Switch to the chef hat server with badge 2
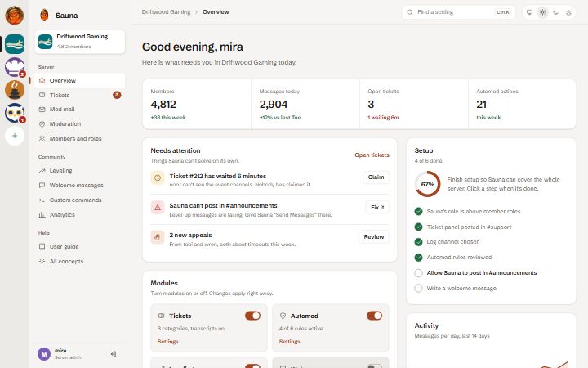Viewport: 588px width, 368px height. pyautogui.click(x=15, y=67)
